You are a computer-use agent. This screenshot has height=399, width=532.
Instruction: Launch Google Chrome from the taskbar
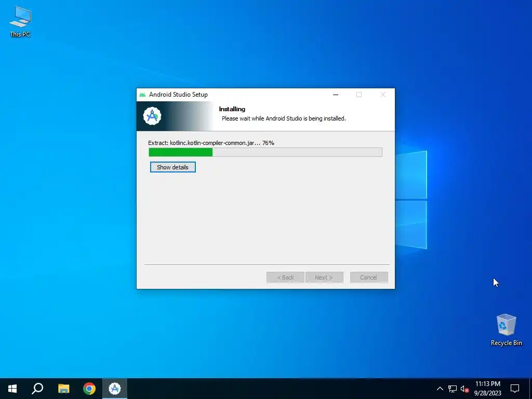pos(89,389)
